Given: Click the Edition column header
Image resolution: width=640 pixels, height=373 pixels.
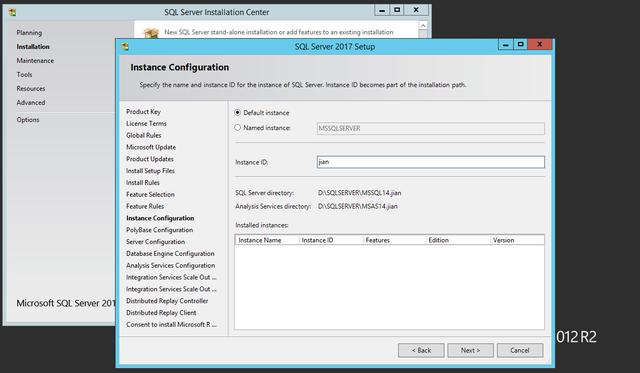Looking at the screenshot, I should click(458, 240).
